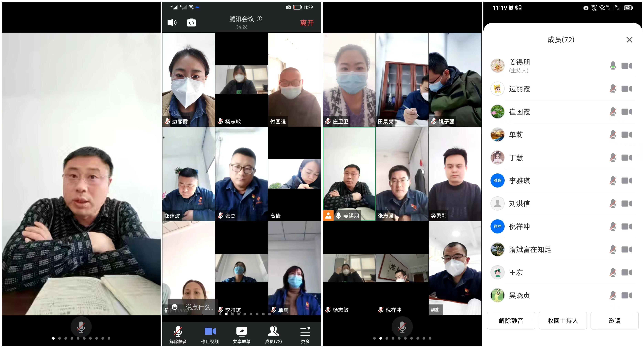The width and height of the screenshot is (644, 348).
Task: Toggle 停止视频 camera button
Action: (x=210, y=331)
